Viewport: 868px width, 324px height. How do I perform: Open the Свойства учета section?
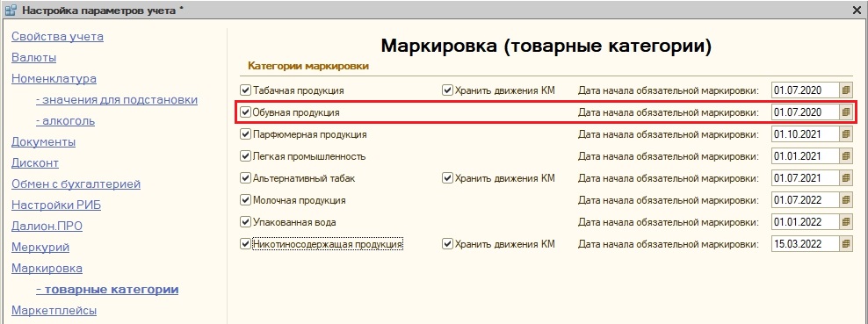pyautogui.click(x=58, y=37)
